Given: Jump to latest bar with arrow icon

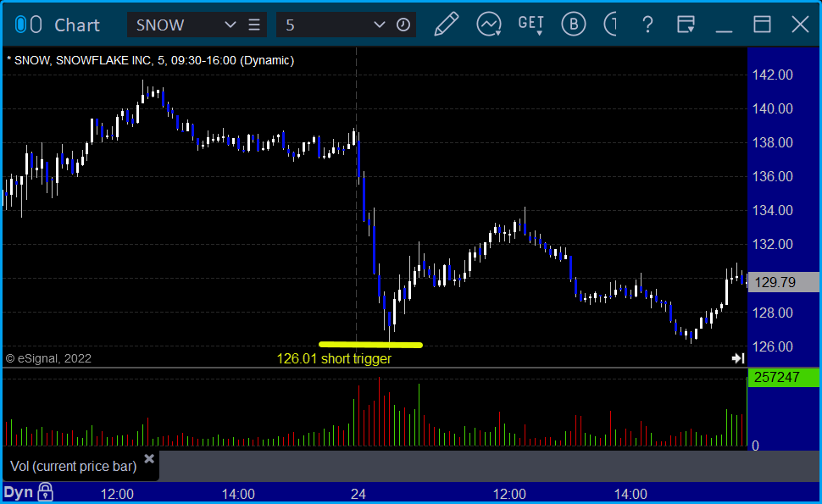Looking at the screenshot, I should click(x=738, y=358).
